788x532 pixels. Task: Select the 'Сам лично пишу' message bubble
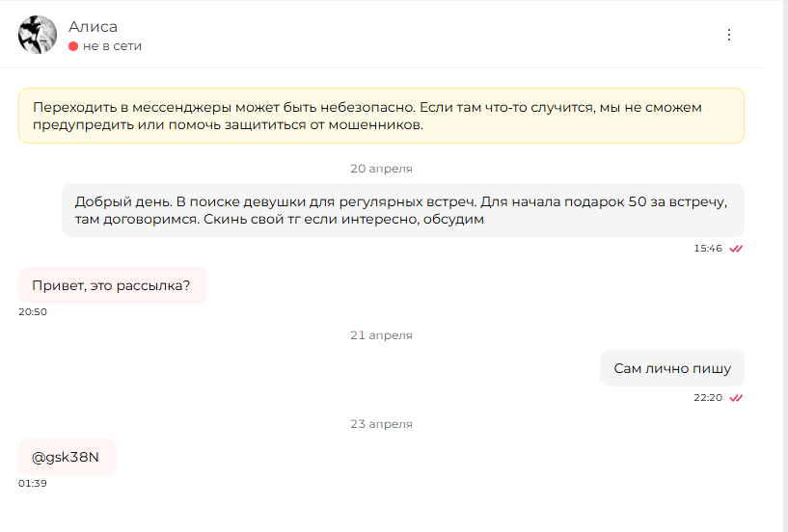672,368
